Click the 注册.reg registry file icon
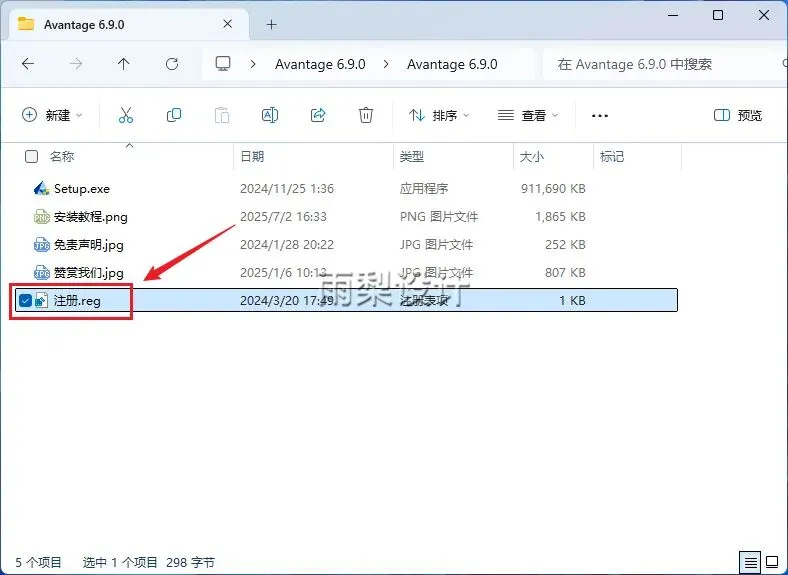This screenshot has height=575, width=788. [x=41, y=301]
